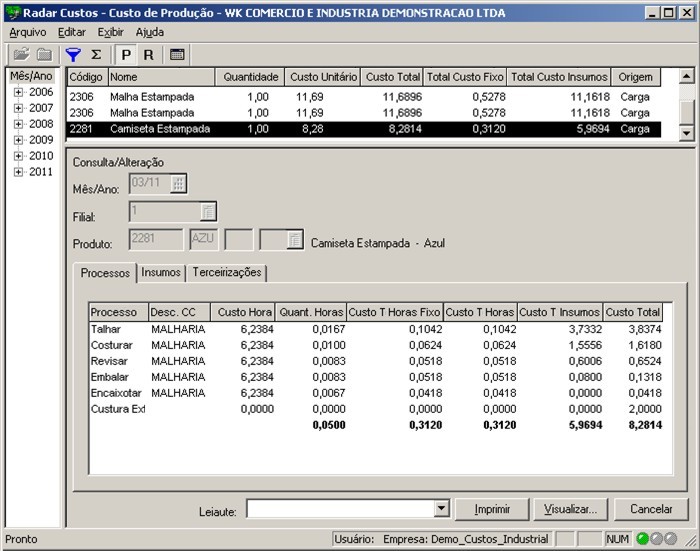The height and width of the screenshot is (551, 700).
Task: Expand the 2006 tree node
Action: click(x=18, y=92)
